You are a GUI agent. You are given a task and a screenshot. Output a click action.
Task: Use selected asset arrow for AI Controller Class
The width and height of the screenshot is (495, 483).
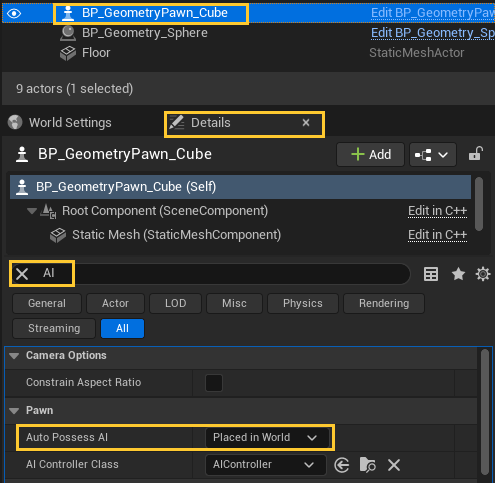pos(342,465)
